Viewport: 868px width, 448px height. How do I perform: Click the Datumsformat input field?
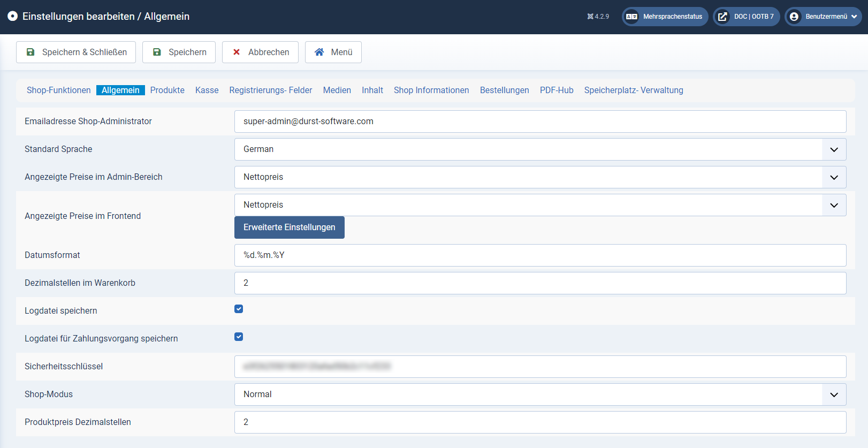(540, 255)
